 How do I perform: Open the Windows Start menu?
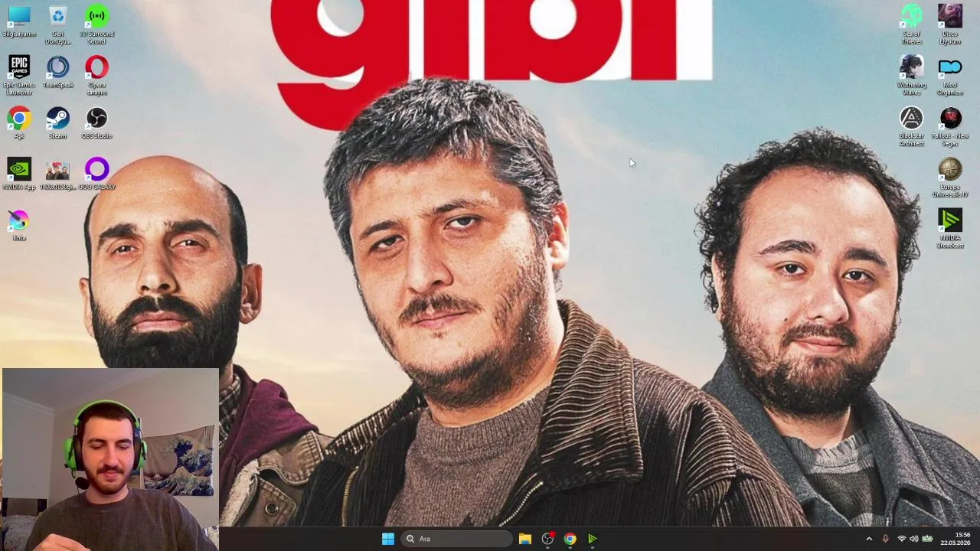(388, 539)
